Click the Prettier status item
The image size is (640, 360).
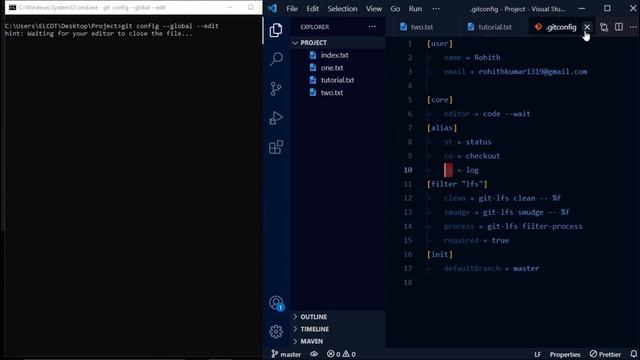coord(605,354)
